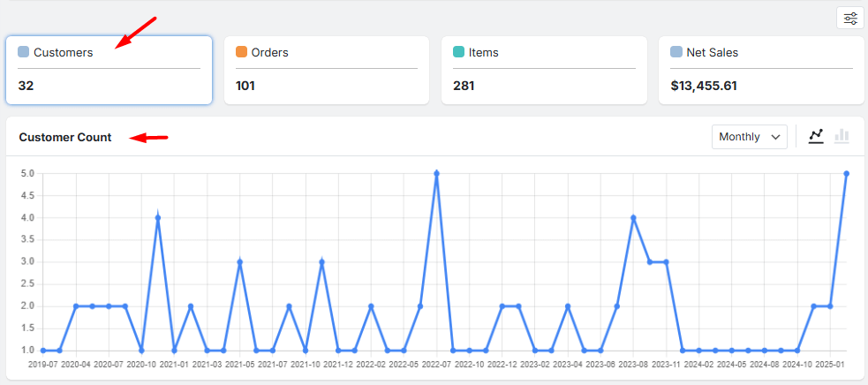Screen dimensions: 868x385
Task: Select the Items metric card
Action: (x=544, y=70)
